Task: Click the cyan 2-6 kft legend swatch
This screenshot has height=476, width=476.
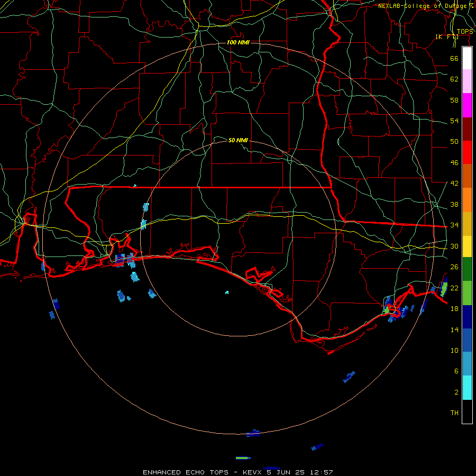Action: (467, 388)
